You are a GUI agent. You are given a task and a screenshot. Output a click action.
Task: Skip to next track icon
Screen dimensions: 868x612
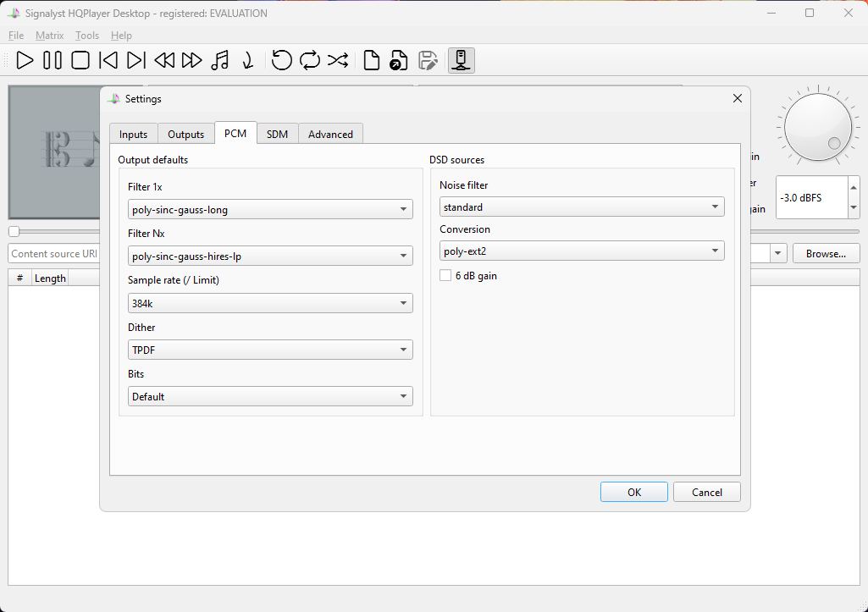coord(136,60)
